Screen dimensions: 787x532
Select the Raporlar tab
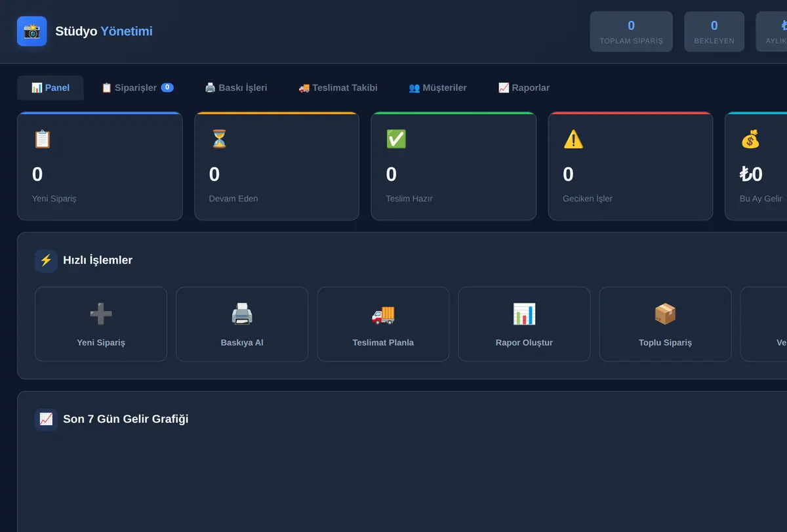pyautogui.click(x=524, y=88)
